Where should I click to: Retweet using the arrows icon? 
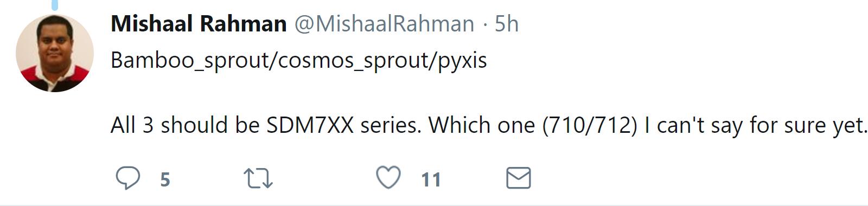[258, 178]
